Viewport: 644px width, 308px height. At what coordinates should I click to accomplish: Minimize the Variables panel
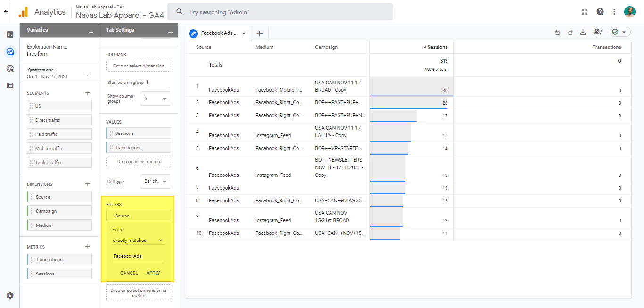pos(91,32)
